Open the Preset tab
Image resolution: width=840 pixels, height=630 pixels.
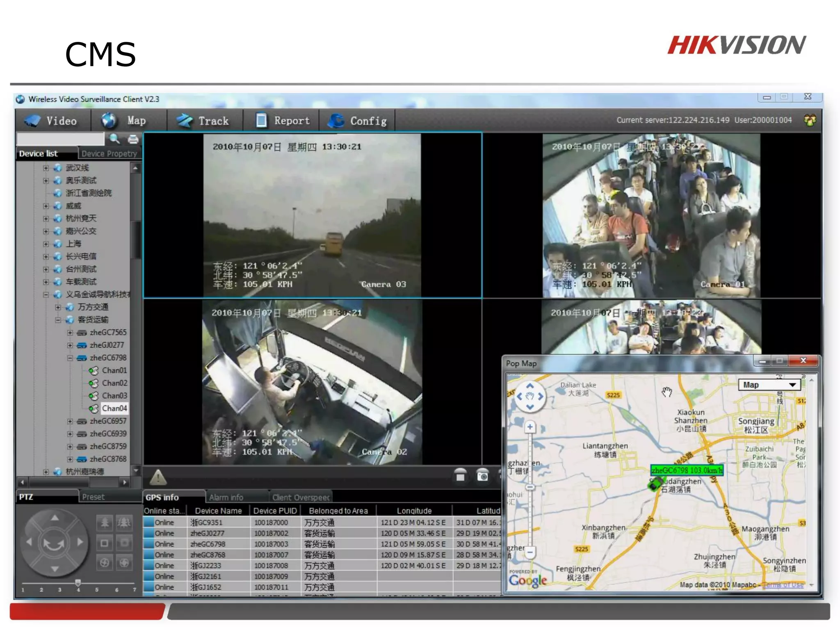coord(94,497)
